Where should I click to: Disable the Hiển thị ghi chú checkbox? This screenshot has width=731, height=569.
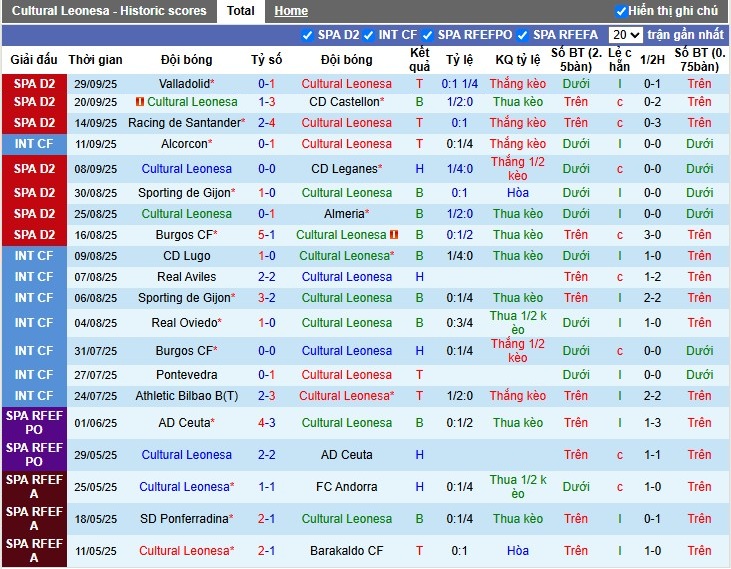point(621,11)
